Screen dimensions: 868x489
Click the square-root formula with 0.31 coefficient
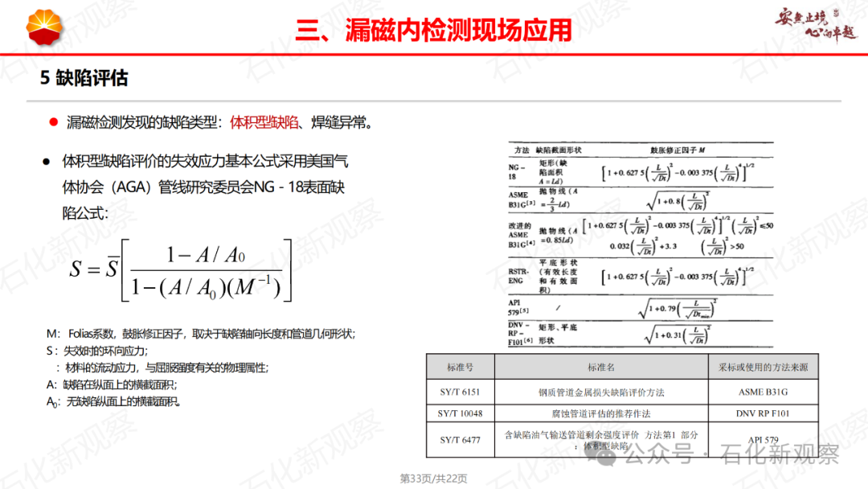click(678, 335)
